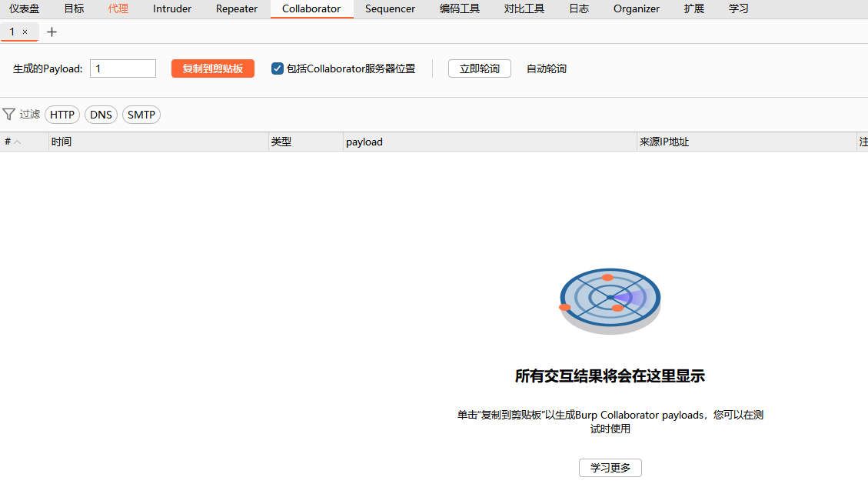Toggle the SMTP filter

coord(141,115)
